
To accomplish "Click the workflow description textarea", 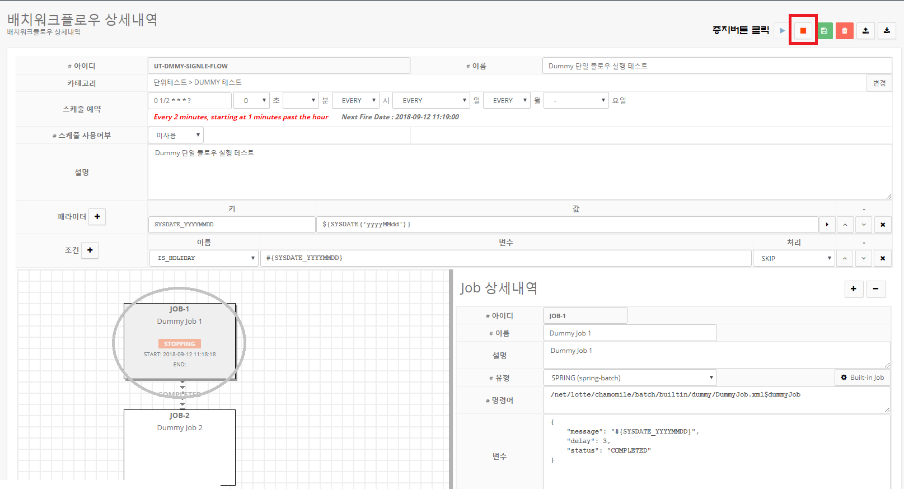I will coord(519,172).
